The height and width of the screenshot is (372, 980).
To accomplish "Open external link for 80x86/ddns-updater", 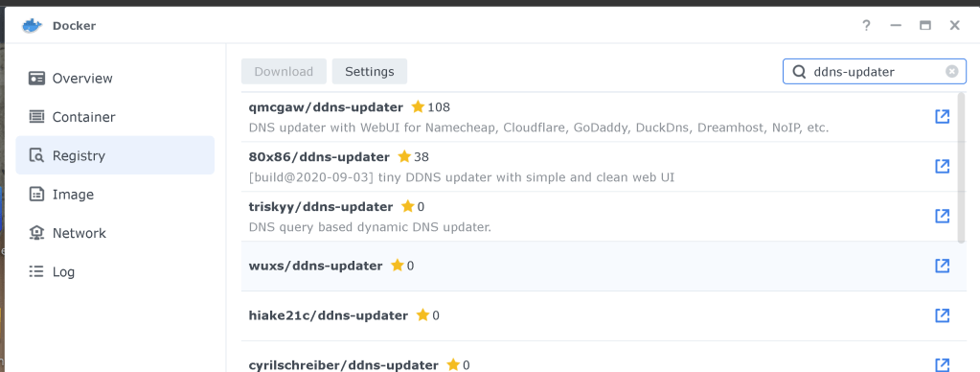I will (x=942, y=166).
